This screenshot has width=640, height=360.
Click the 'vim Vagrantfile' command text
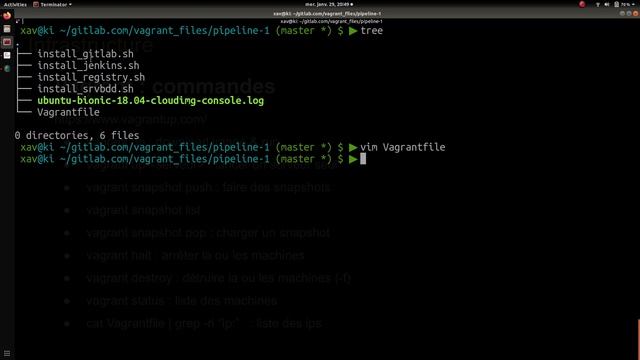402,147
